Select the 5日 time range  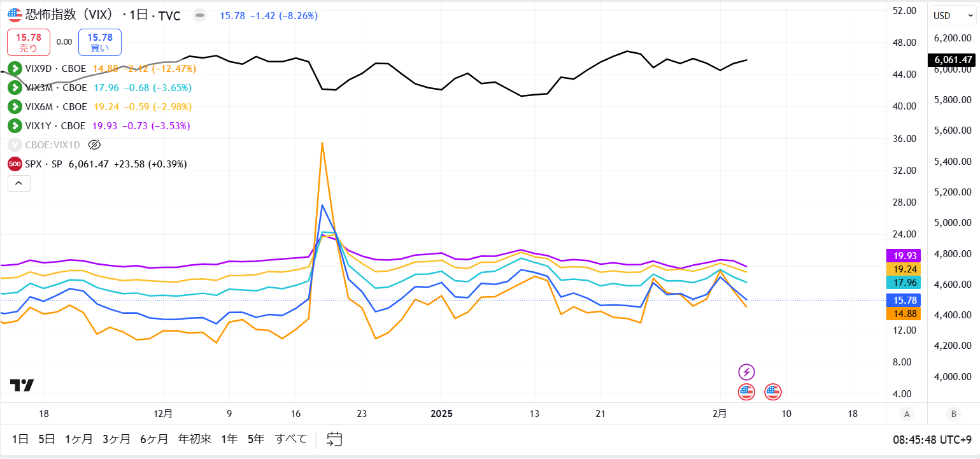[46, 439]
